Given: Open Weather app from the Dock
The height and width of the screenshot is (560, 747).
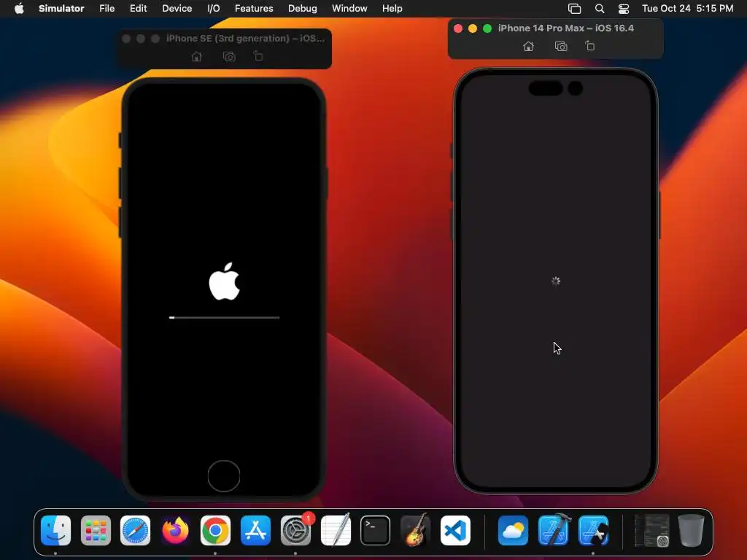Looking at the screenshot, I should click(x=513, y=530).
